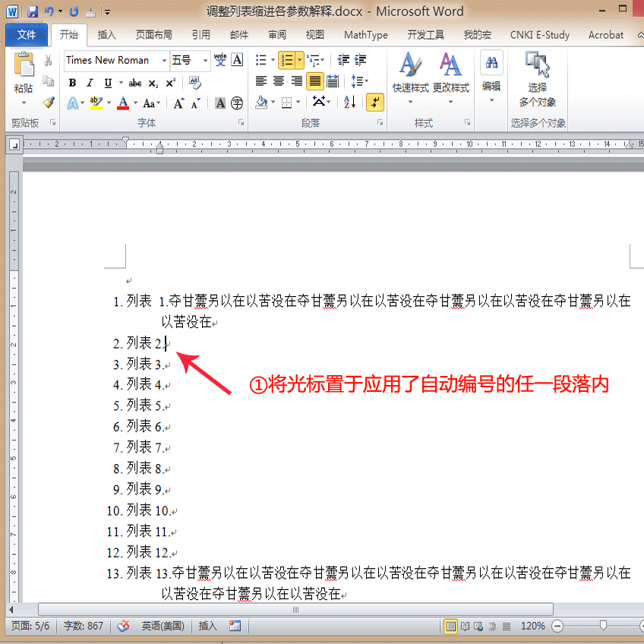Center the paragraph text
This screenshot has height=644, width=644.
pyautogui.click(x=279, y=81)
